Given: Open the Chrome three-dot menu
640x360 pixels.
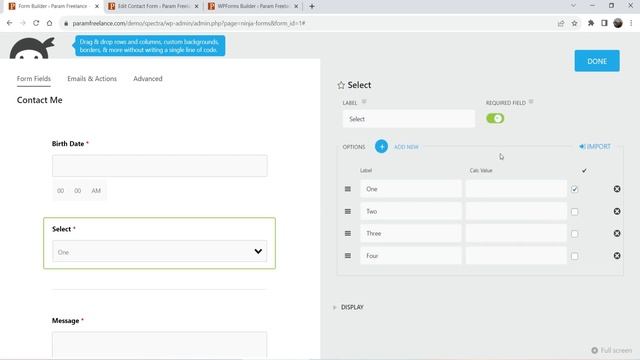Looking at the screenshot, I should pyautogui.click(x=631, y=23).
